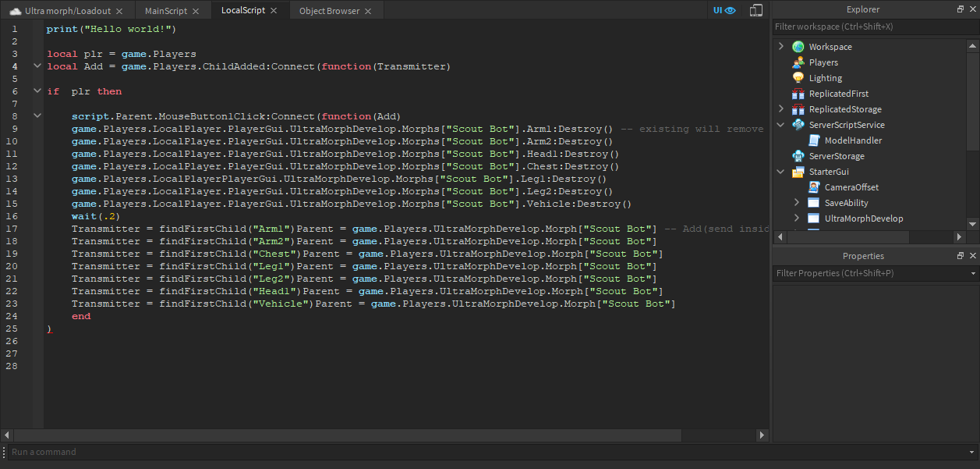
Task: Switch to the MainScript tab
Action: (x=167, y=10)
